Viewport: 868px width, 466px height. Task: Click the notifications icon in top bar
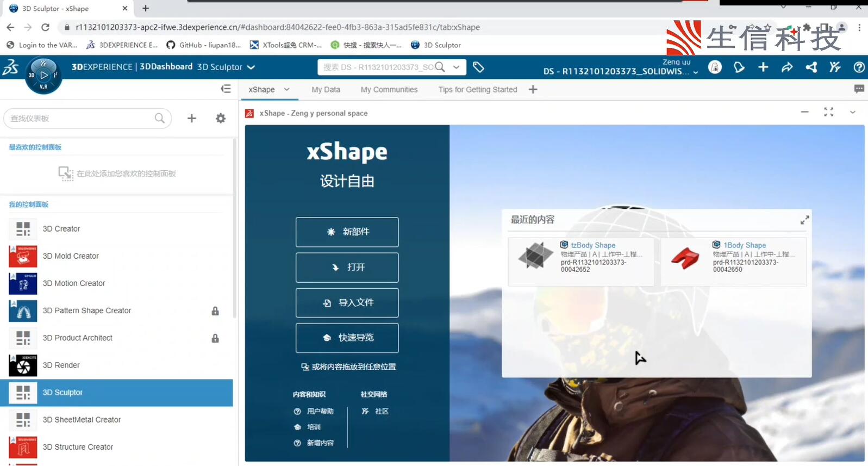pyautogui.click(x=739, y=67)
